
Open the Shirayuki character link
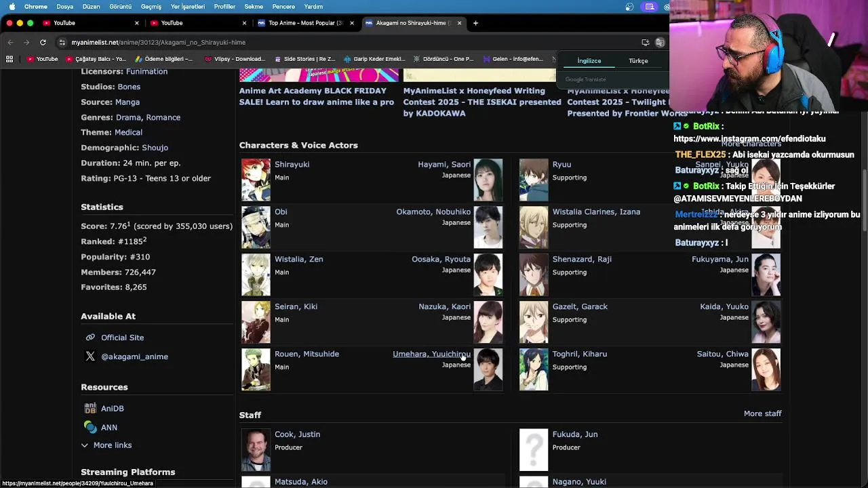(x=292, y=165)
